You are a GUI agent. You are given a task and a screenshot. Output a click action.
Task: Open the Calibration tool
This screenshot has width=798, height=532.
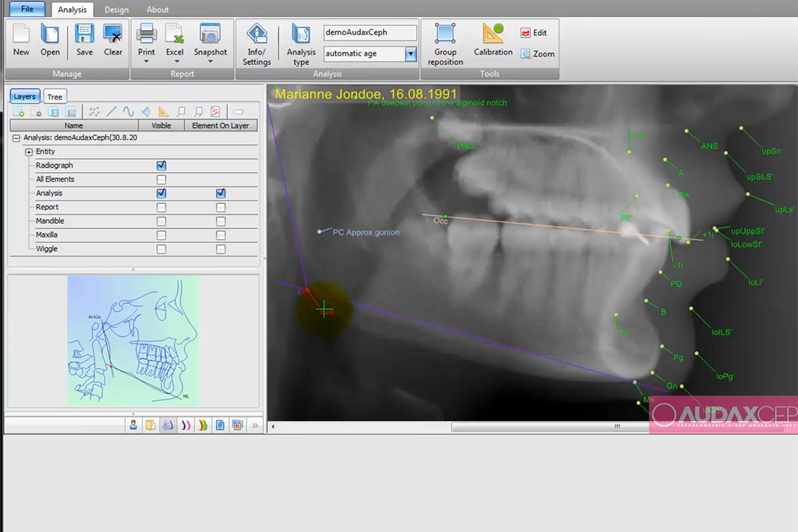point(493,40)
